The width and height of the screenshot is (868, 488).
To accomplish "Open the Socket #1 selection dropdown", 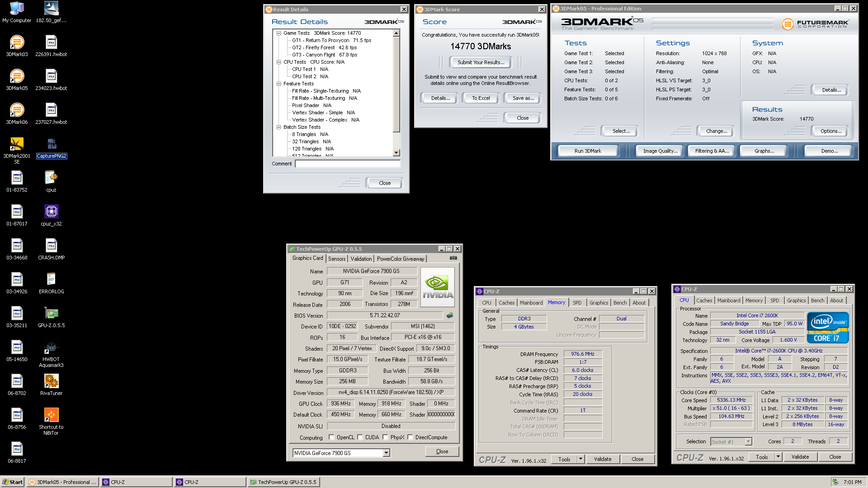I will 748,441.
